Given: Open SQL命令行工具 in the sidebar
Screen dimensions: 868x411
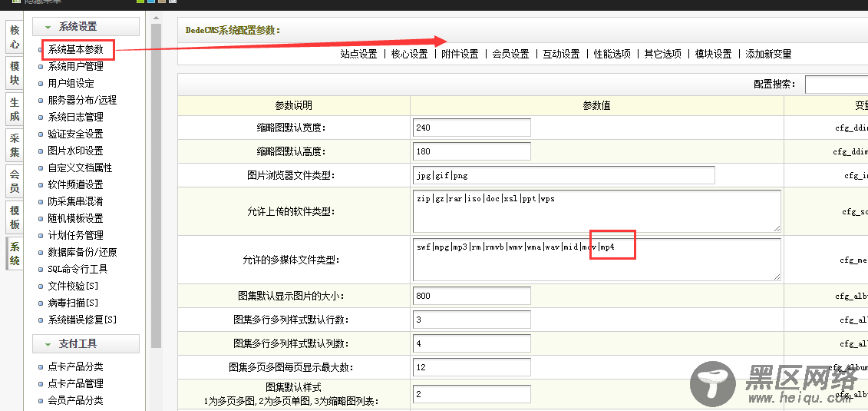Looking at the screenshot, I should (x=78, y=270).
